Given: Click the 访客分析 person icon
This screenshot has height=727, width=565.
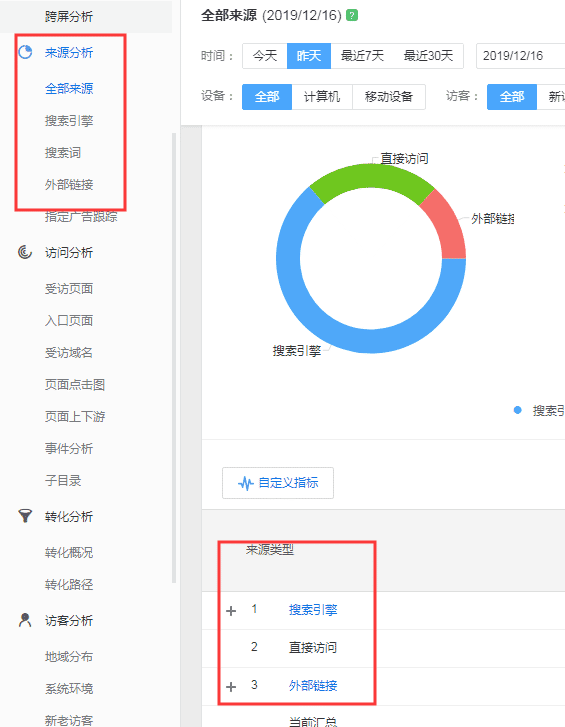Looking at the screenshot, I should pyautogui.click(x=25, y=620).
